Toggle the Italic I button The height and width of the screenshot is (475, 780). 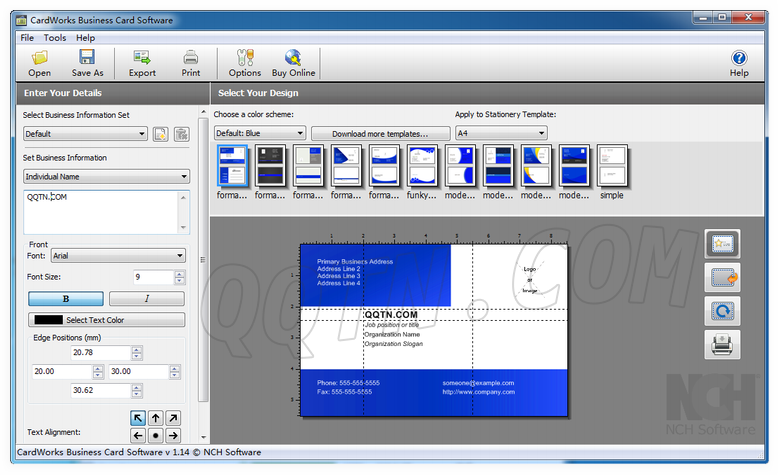pos(146,299)
